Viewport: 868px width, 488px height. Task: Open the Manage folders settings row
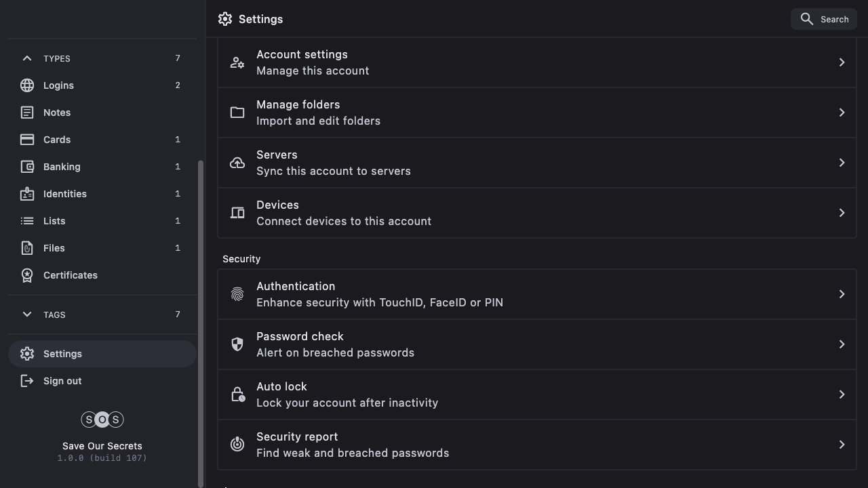click(536, 113)
